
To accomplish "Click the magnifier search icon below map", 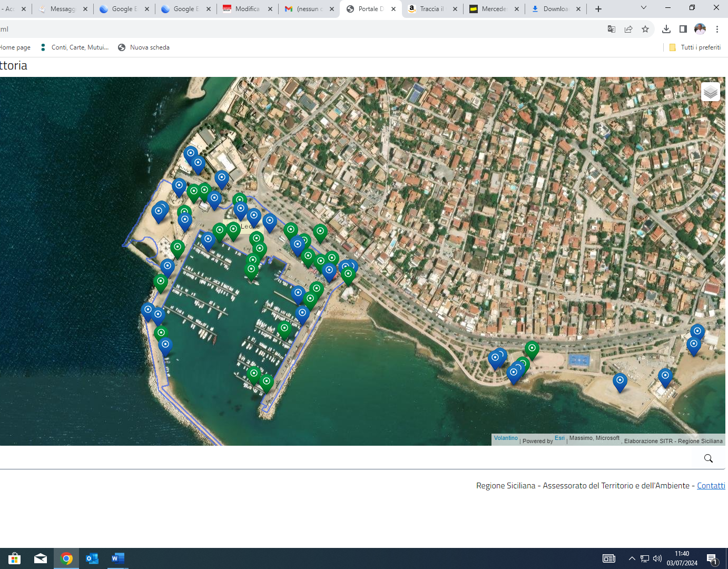I will [x=708, y=458].
